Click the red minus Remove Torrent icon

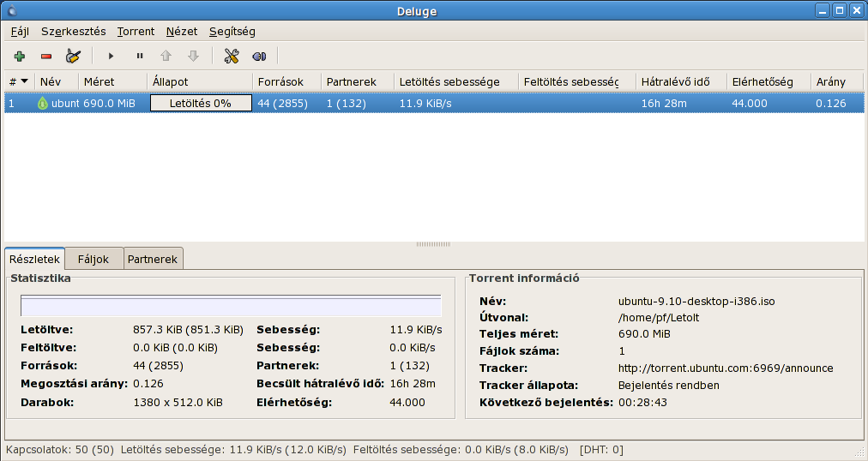click(x=46, y=56)
